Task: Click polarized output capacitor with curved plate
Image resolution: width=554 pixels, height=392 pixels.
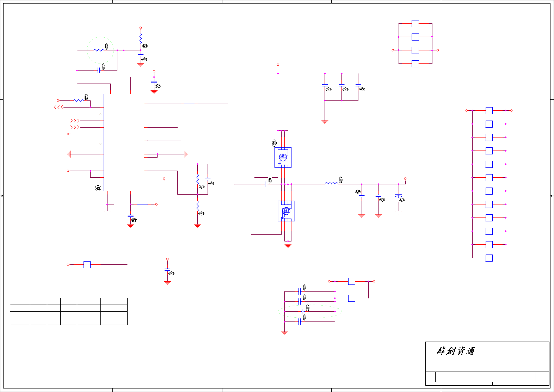Action: click(399, 195)
